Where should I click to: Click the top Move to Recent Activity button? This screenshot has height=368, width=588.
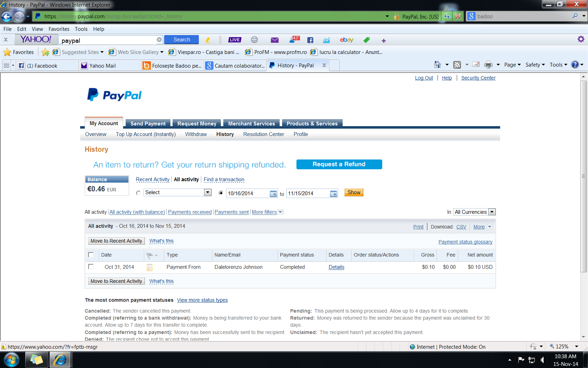pyautogui.click(x=116, y=241)
